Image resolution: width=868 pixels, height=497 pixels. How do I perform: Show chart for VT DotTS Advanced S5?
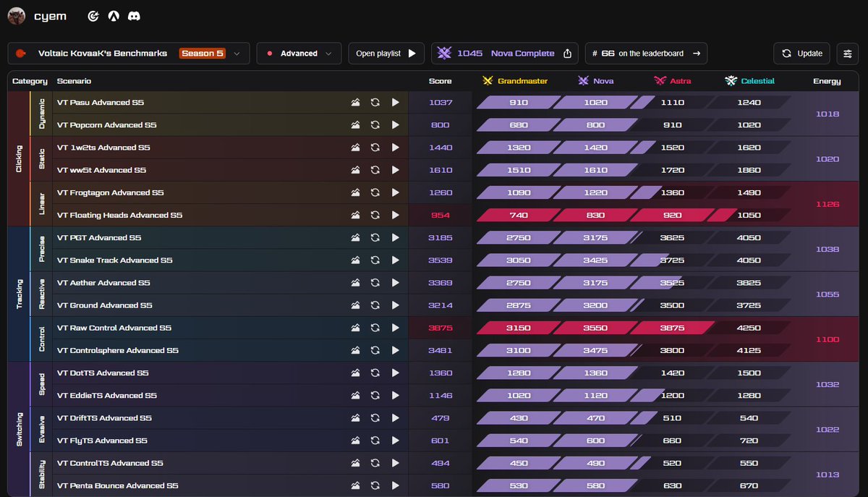(x=355, y=373)
